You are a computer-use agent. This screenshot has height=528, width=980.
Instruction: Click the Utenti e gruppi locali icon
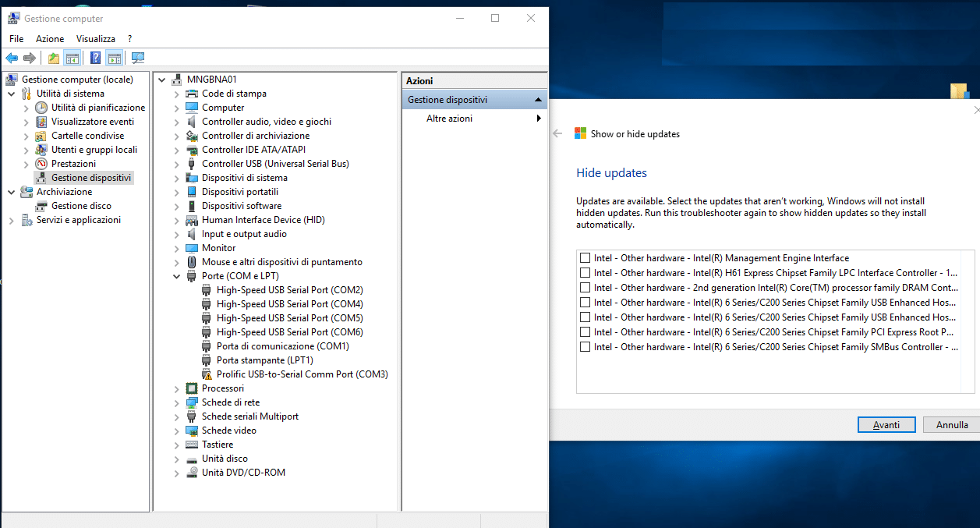click(41, 150)
